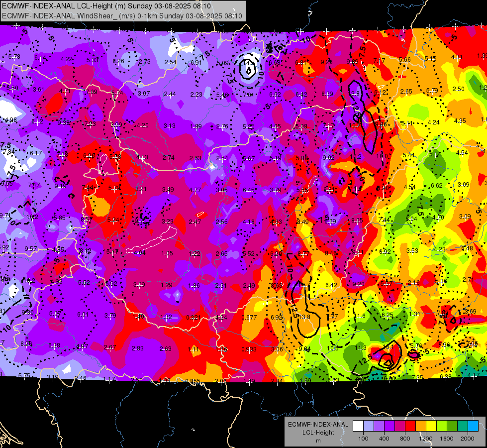Click the 'm' unit label in legend
This screenshot has width=487, height=448.
click(318, 441)
